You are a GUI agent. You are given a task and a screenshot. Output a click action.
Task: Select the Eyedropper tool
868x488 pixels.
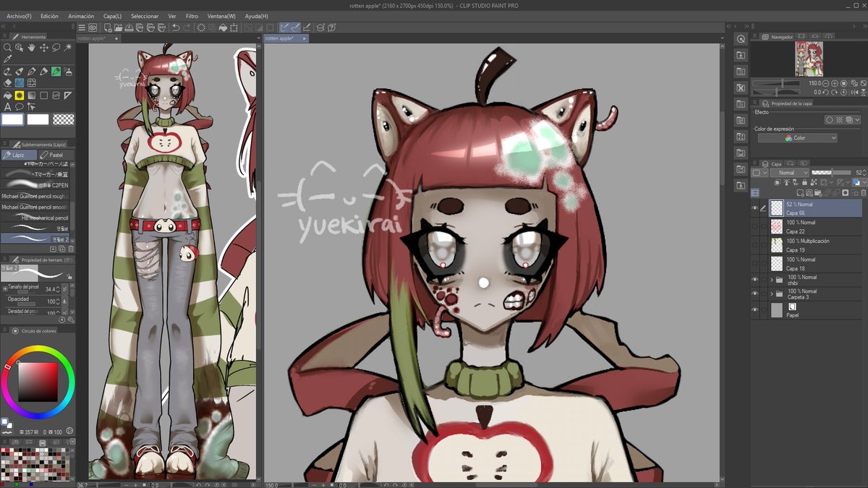click(x=7, y=59)
